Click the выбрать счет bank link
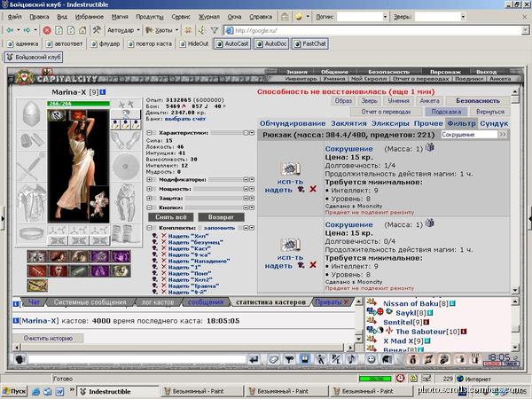Viewport: 532px width, 399px height. click(185, 119)
